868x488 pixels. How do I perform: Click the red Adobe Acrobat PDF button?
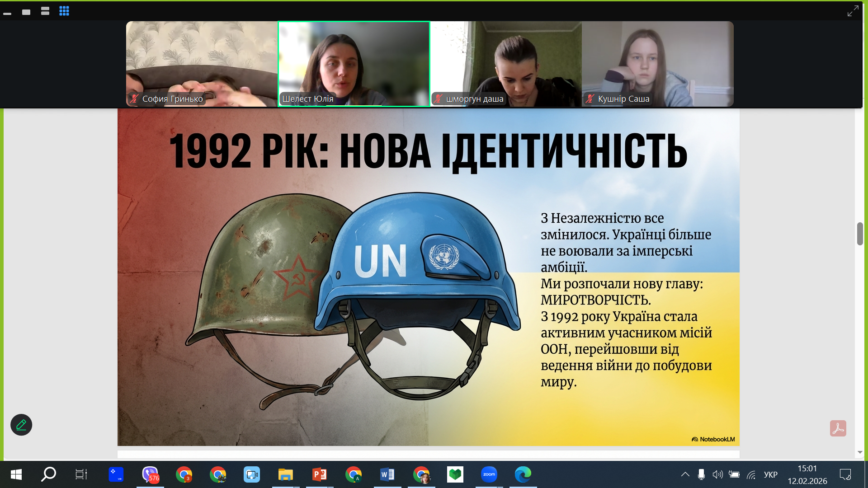(838, 428)
